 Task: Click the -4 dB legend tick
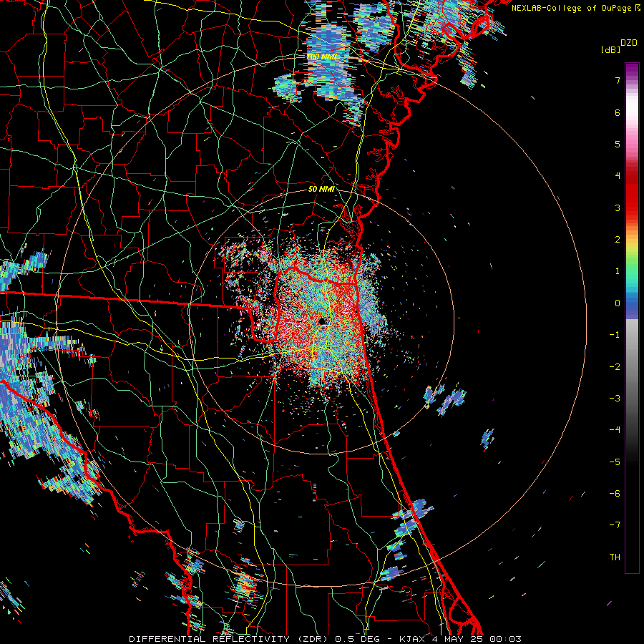(x=615, y=430)
